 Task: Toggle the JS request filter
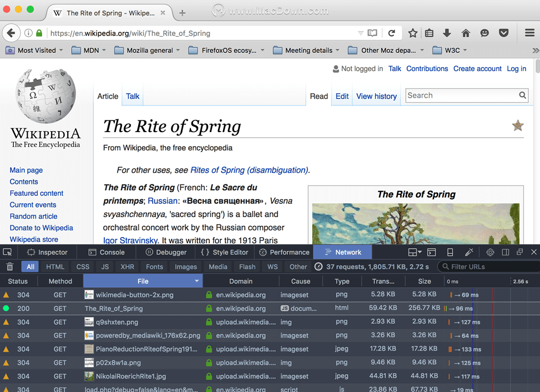point(105,267)
